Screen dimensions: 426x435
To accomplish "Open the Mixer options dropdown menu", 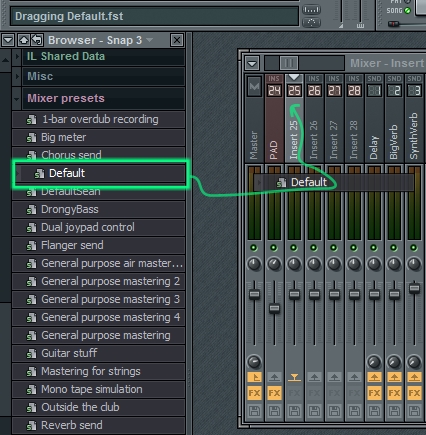I will tap(252, 63).
